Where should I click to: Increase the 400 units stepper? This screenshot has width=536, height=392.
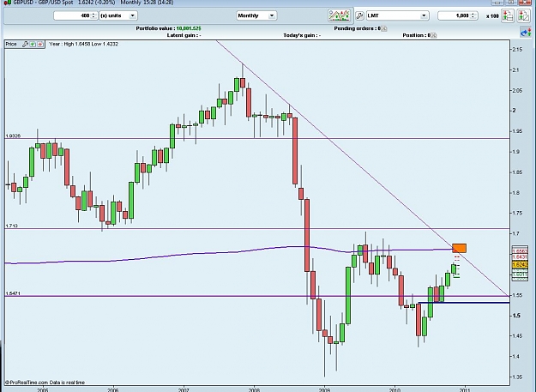click(93, 14)
